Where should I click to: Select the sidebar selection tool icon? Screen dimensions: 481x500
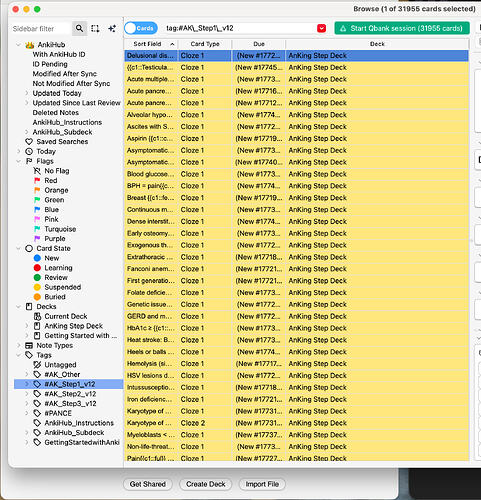95,29
